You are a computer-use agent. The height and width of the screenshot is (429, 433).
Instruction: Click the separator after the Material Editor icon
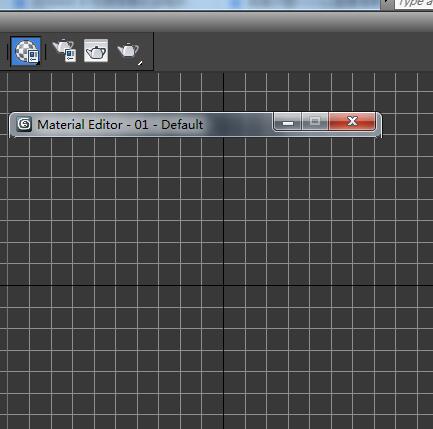pos(45,51)
